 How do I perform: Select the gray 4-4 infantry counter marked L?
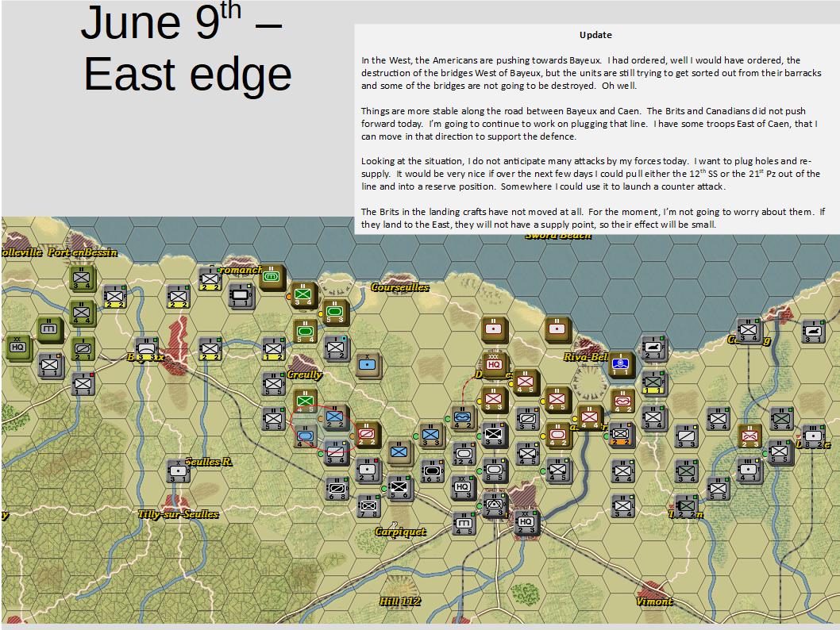pyautogui.click(x=622, y=471)
